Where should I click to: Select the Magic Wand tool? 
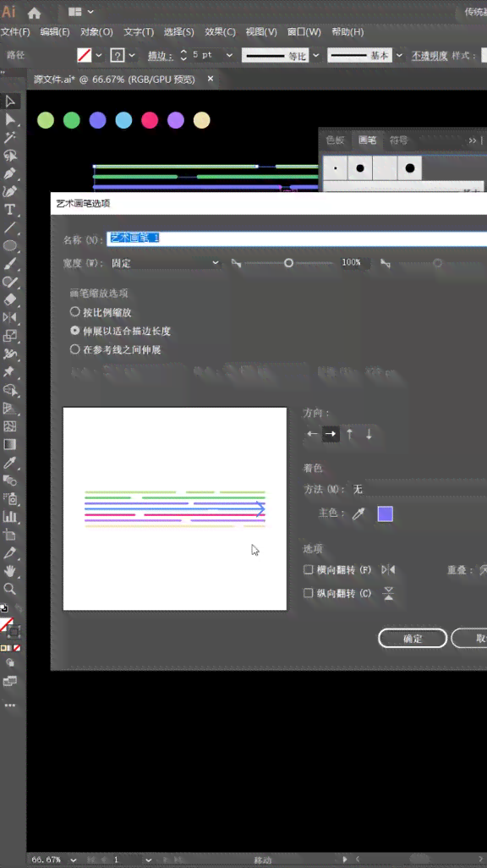tap(10, 137)
